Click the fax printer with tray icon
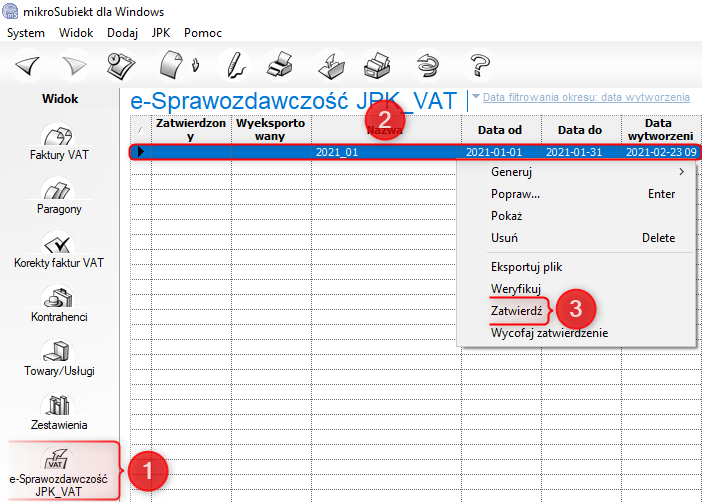 (377, 65)
